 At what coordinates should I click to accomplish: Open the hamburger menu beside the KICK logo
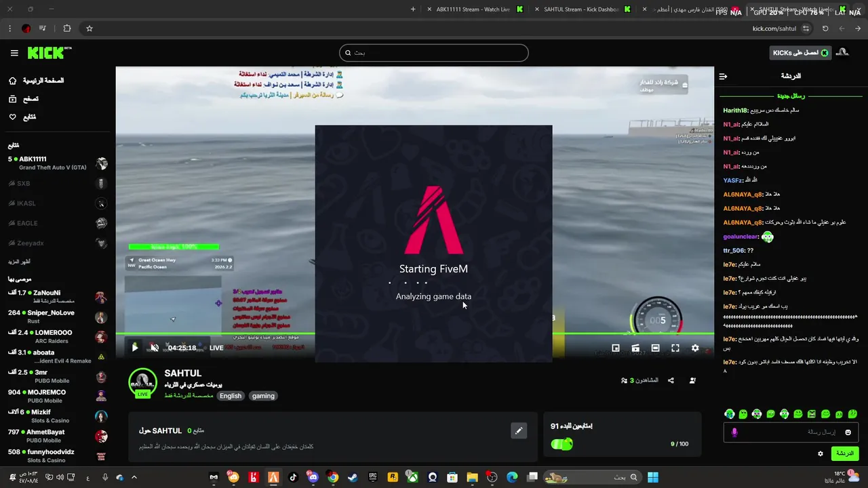coord(14,53)
